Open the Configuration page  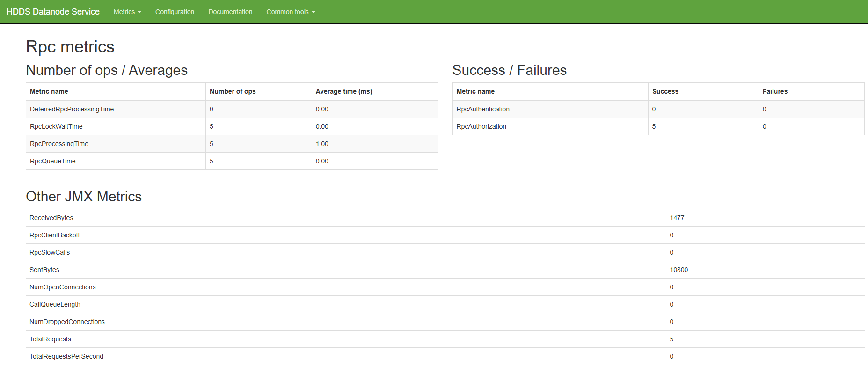tap(175, 12)
